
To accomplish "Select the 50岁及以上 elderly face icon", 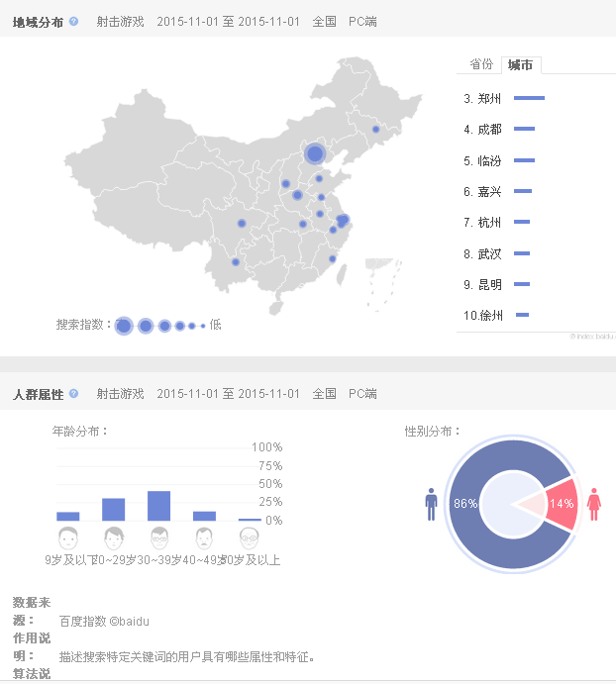I will coord(250,538).
